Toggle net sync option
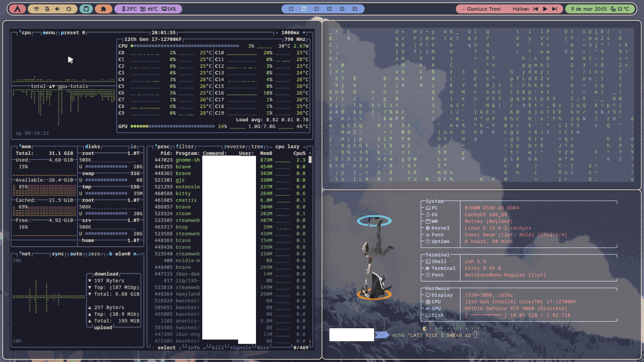The height and width of the screenshot is (362, 644). (x=58, y=254)
